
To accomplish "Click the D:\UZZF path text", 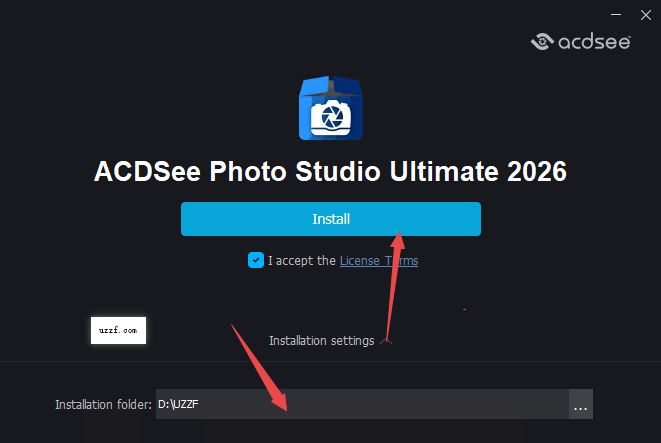I will pyautogui.click(x=179, y=405).
